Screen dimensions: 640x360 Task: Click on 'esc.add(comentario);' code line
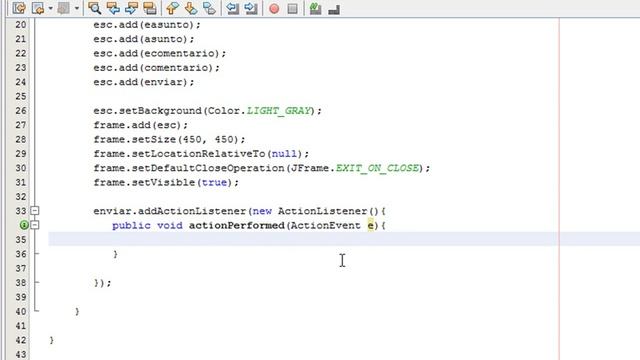click(x=156, y=68)
